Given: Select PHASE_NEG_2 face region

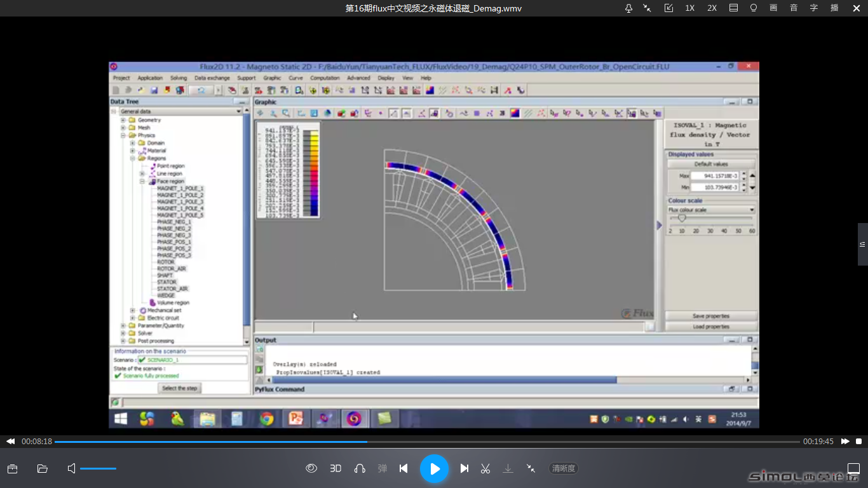Looking at the screenshot, I should point(174,229).
